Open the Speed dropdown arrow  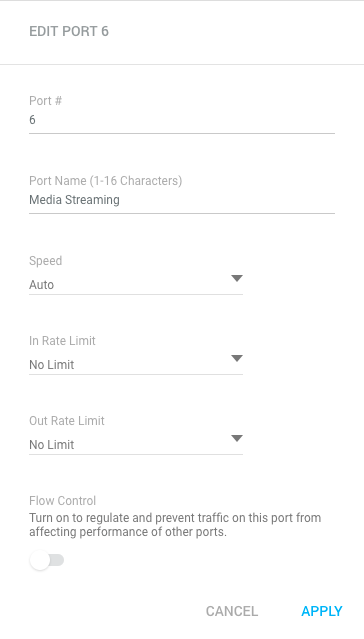(237, 278)
